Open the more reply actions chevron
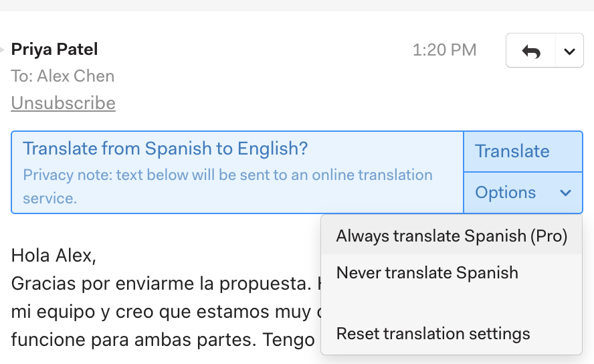 569,51
